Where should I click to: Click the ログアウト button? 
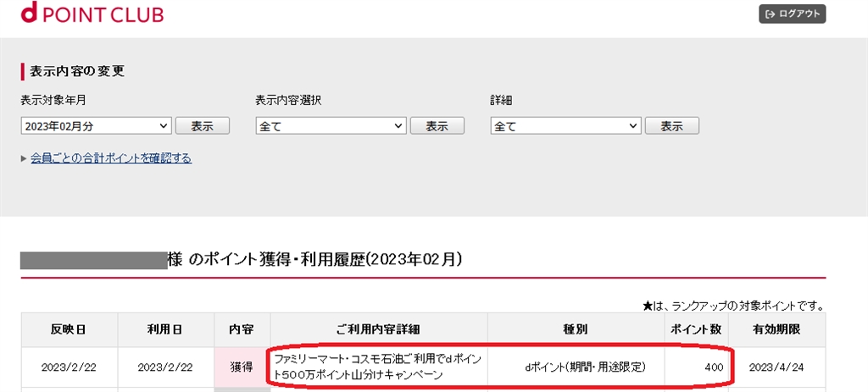pos(793,14)
